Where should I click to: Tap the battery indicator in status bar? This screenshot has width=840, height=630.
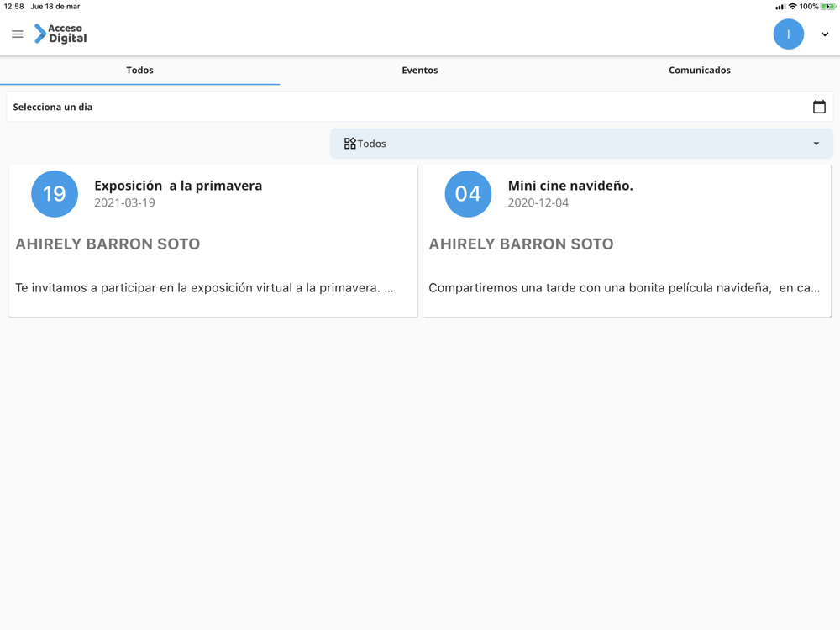828,7
